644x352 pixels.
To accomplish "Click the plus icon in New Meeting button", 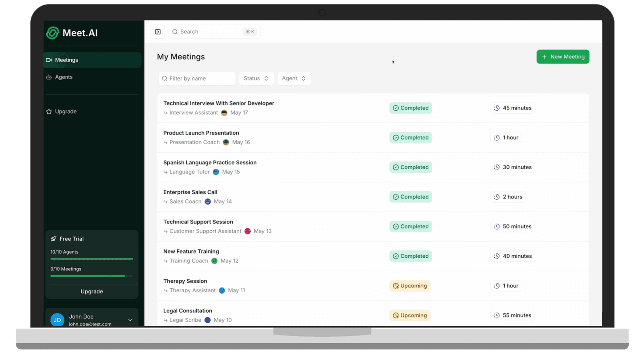I will pos(544,57).
